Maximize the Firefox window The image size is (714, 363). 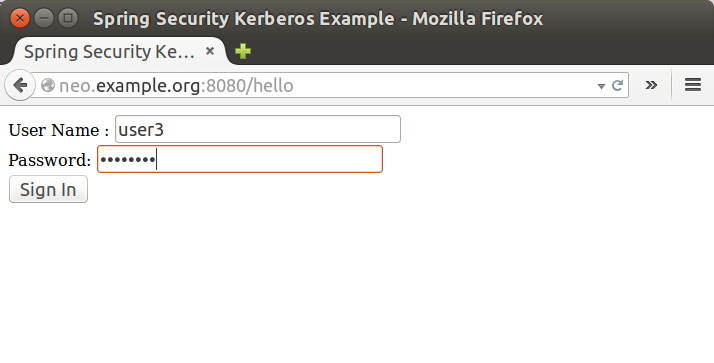(x=68, y=18)
